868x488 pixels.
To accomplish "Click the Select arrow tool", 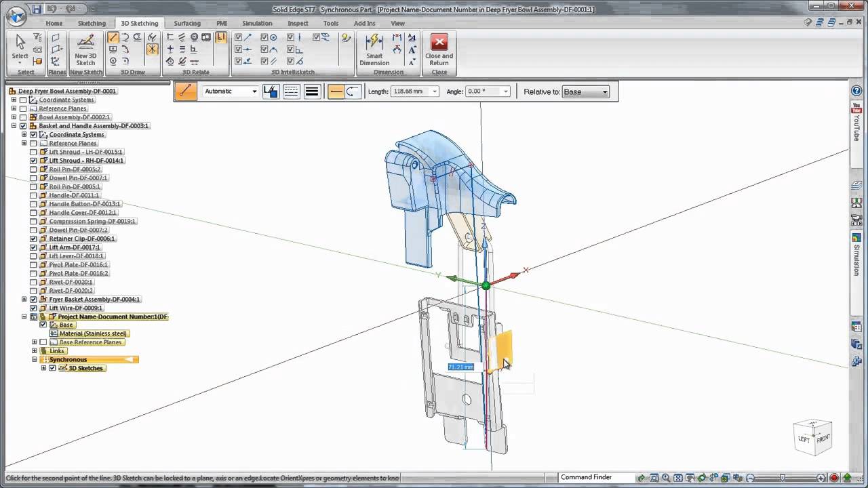I will (20, 48).
